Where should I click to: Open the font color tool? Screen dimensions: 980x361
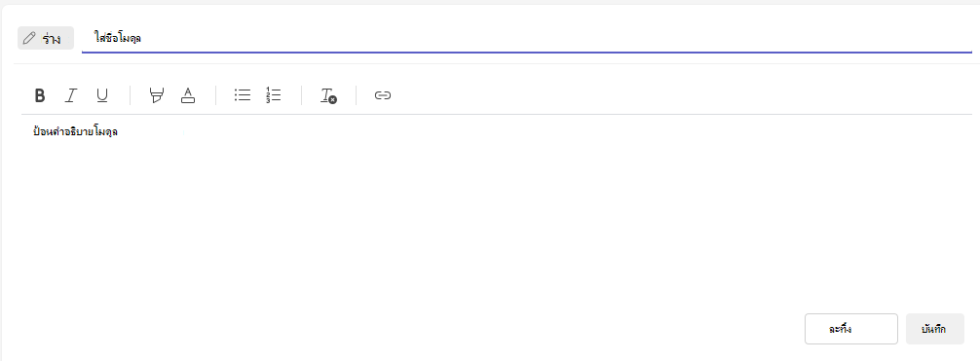coord(187,95)
